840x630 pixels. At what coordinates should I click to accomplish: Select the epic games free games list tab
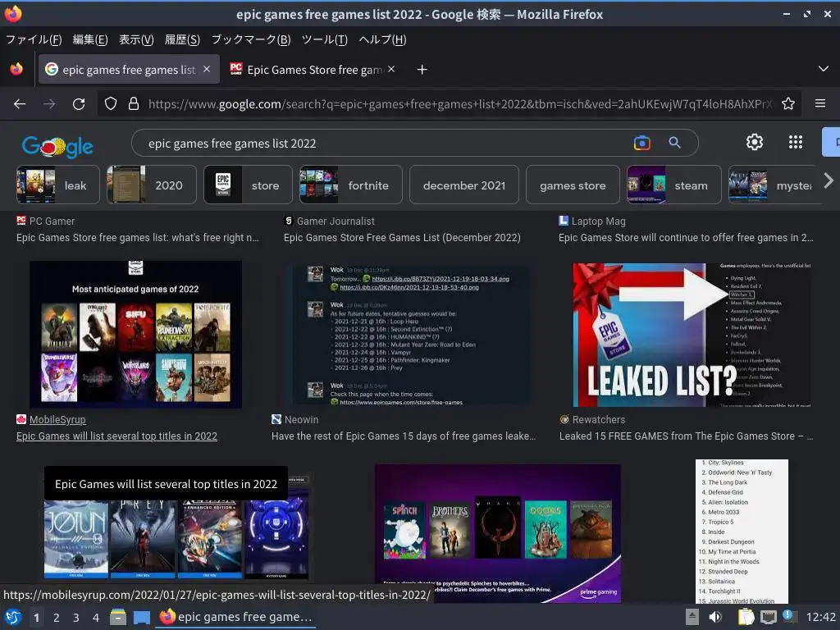[129, 69]
